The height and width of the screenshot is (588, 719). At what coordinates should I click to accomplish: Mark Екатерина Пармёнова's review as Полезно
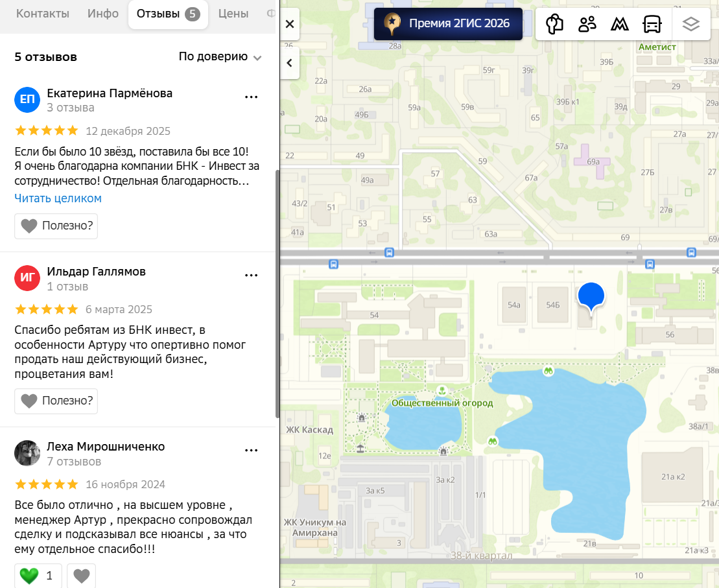point(56,226)
